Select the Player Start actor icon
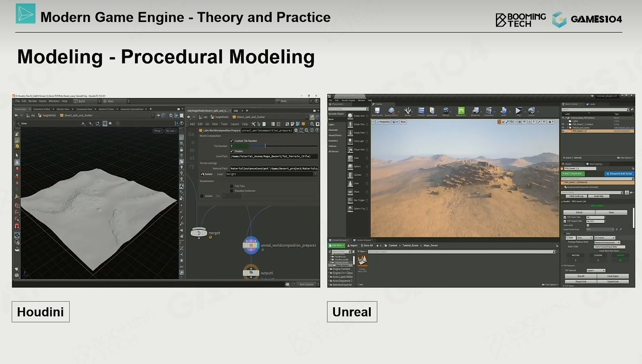The image size is (642, 364). (350, 149)
